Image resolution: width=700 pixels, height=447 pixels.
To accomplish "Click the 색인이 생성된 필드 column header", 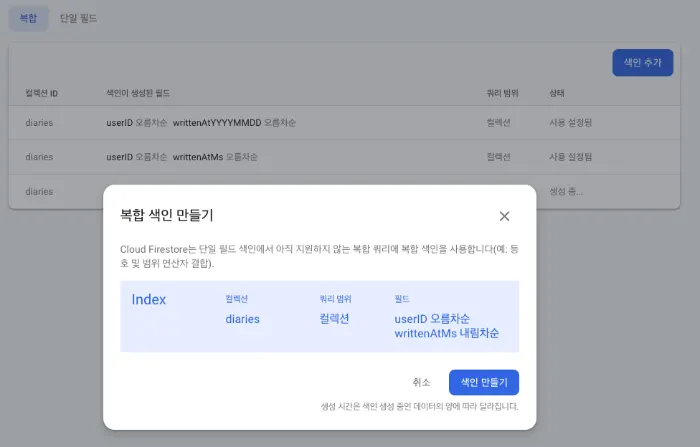I will 138,93.
